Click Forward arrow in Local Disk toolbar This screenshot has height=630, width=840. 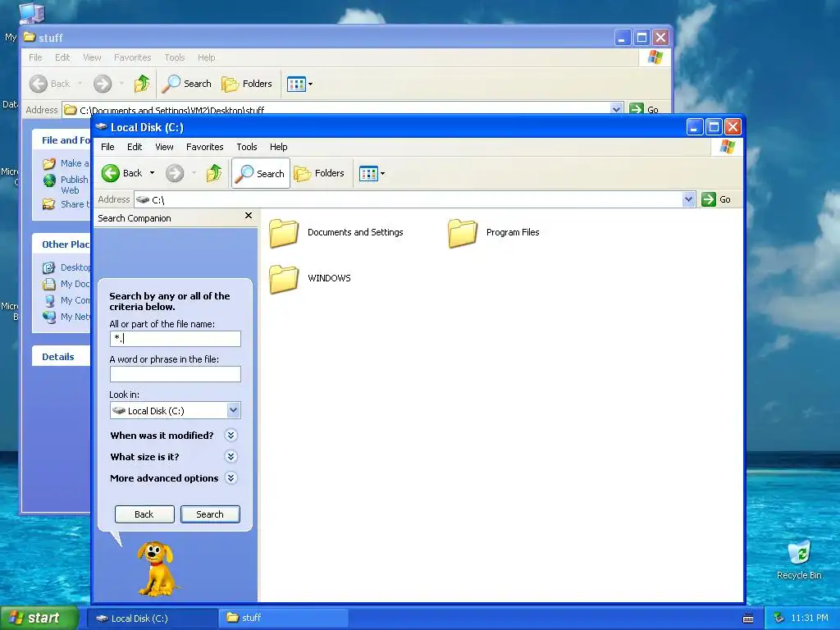tap(175, 173)
